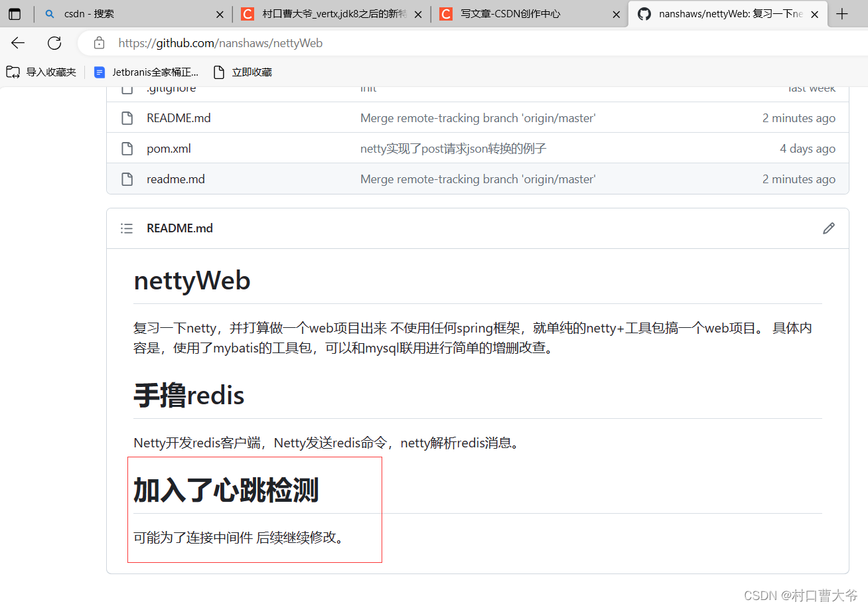Open the 导入收藏夹 bookmark item
The image size is (868, 608).
[x=41, y=72]
